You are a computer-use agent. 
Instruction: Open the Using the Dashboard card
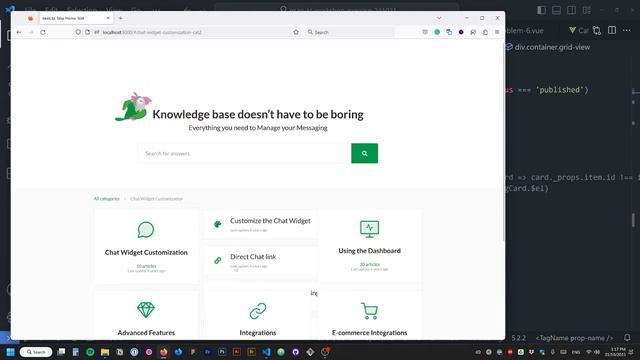pos(369,247)
